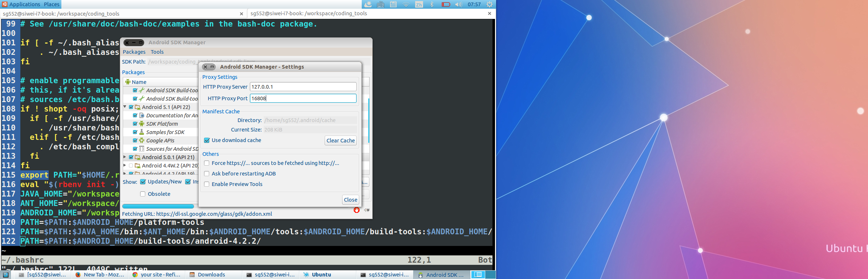Expand the Android 4.4W.2 (API 20) node
Viewport: 868px width, 279px height.
point(125,165)
